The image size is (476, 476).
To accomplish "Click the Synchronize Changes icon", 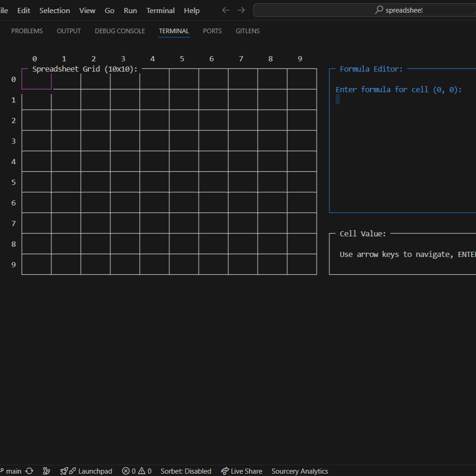I will coord(29,471).
